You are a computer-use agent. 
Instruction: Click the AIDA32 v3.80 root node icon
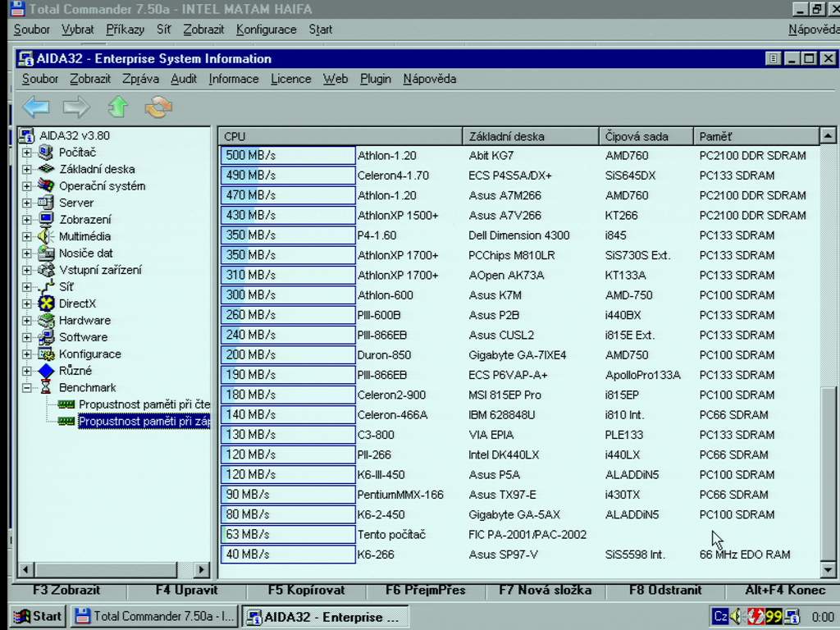[x=27, y=135]
